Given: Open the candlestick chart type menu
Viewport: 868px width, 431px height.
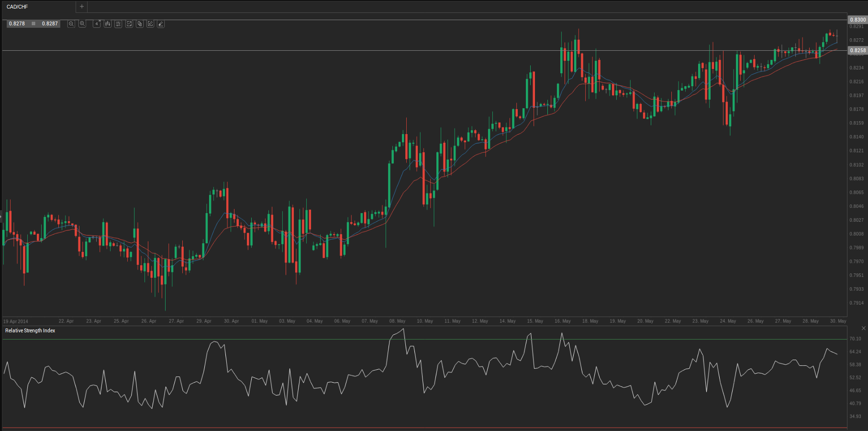Looking at the screenshot, I should [x=108, y=24].
